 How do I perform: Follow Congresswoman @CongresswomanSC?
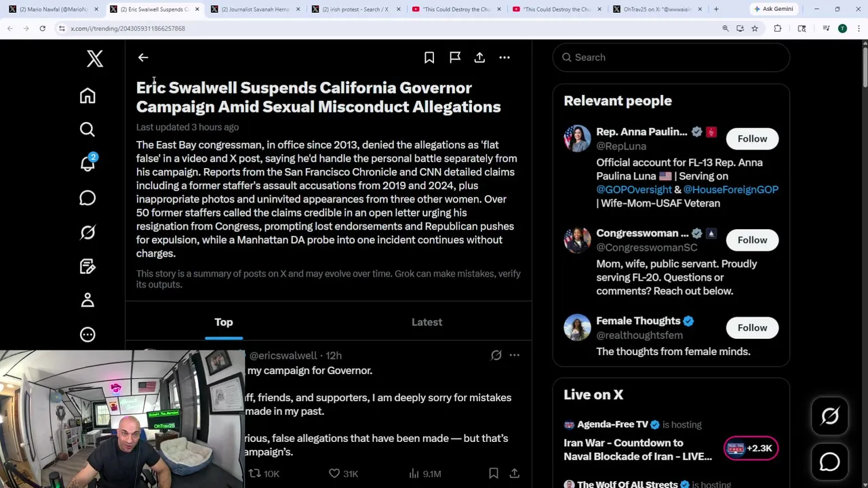pos(752,240)
